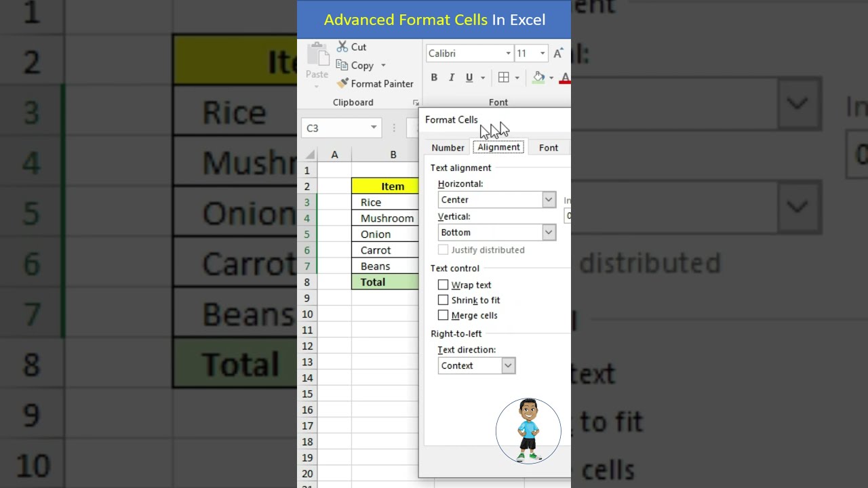Open Clipboard group dialog launcher
Image resolution: width=868 pixels, height=488 pixels.
[x=416, y=103]
